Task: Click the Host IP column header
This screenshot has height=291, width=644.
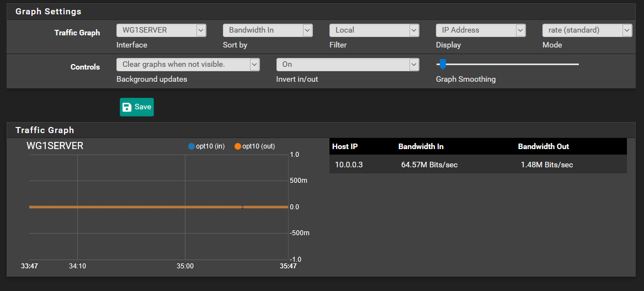Action: 345,146
